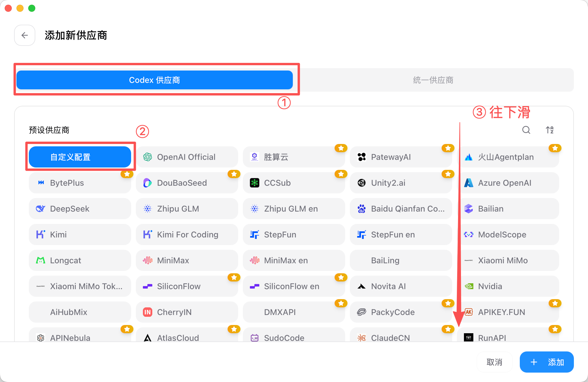Click the 胜算云 logo icon

[255, 157]
